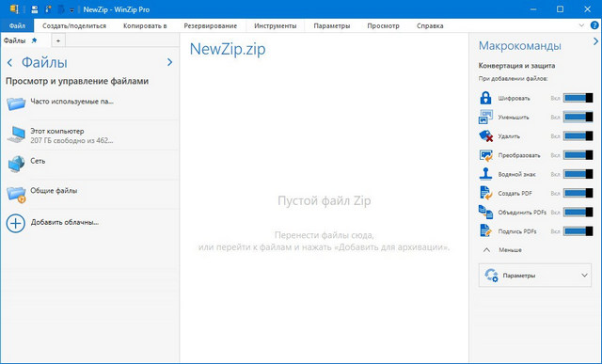
Task: Click the Параметры gear icon in macros panel
Action: [x=491, y=276]
